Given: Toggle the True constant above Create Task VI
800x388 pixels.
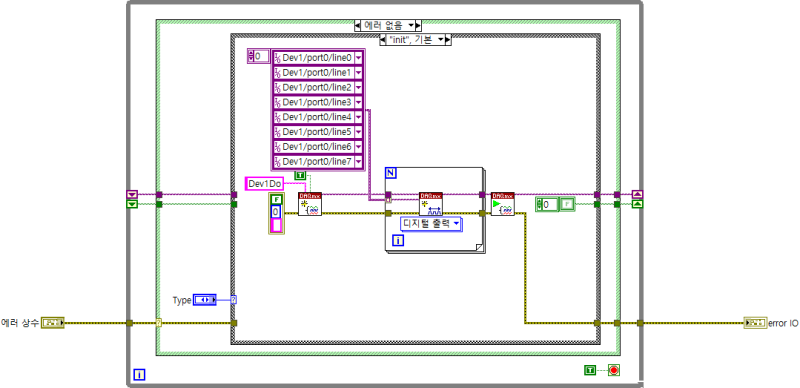Looking at the screenshot, I should coord(300,175).
